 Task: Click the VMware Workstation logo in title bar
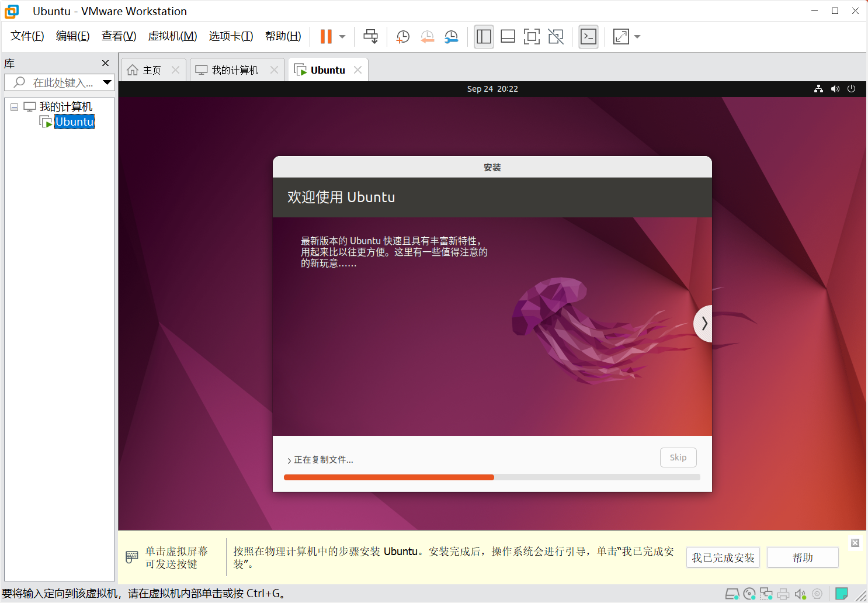pyautogui.click(x=12, y=11)
